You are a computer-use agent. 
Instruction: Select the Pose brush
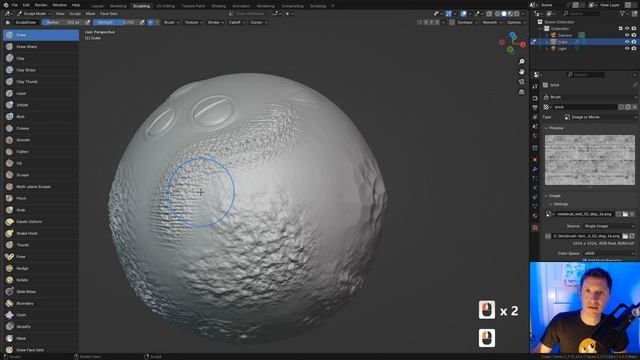pyautogui.click(x=41, y=256)
